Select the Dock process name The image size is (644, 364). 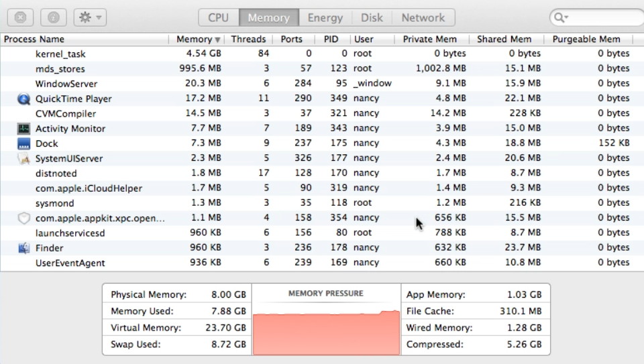click(46, 143)
